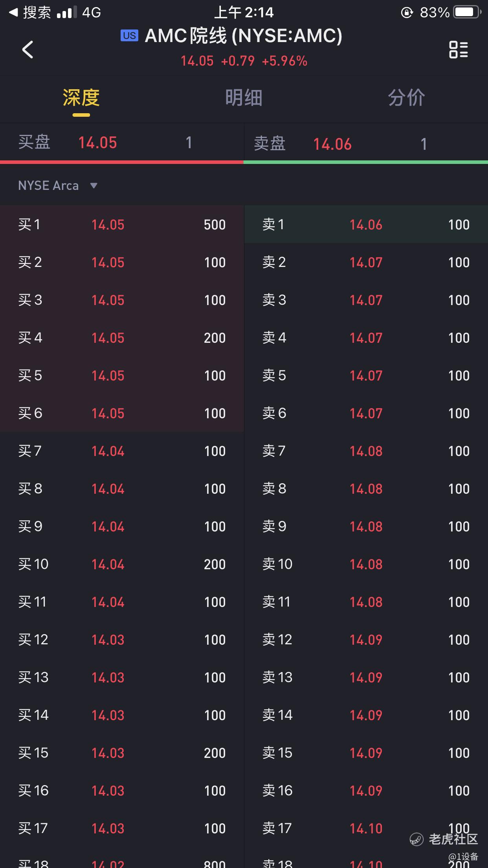The height and width of the screenshot is (868, 488).
Task: Select the 卖1 ask row at 14.06
Action: (366, 224)
